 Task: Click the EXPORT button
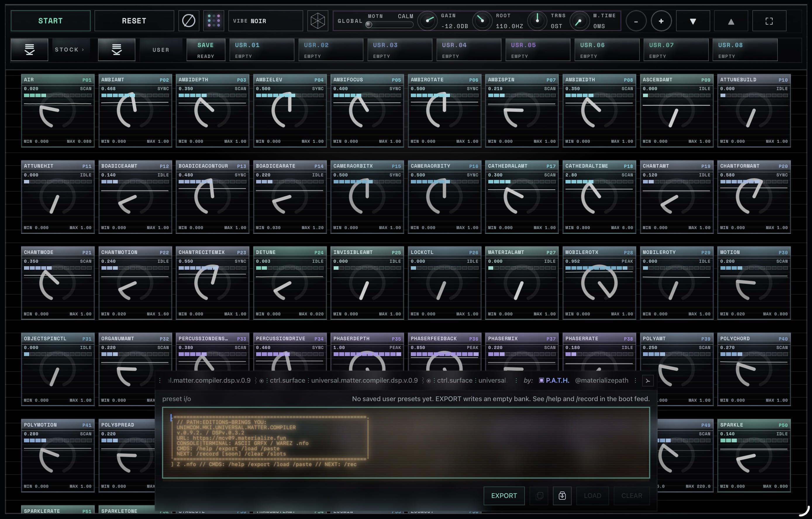504,496
